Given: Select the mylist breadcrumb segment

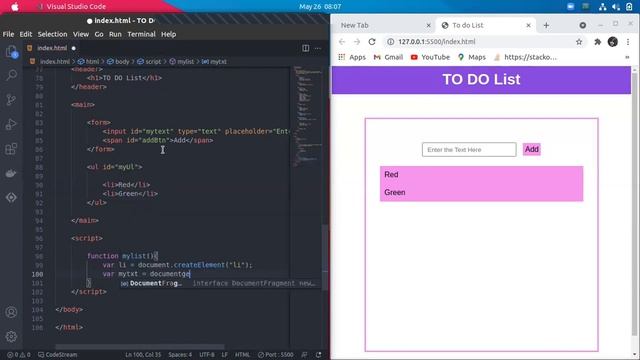Looking at the screenshot, I should (182, 62).
